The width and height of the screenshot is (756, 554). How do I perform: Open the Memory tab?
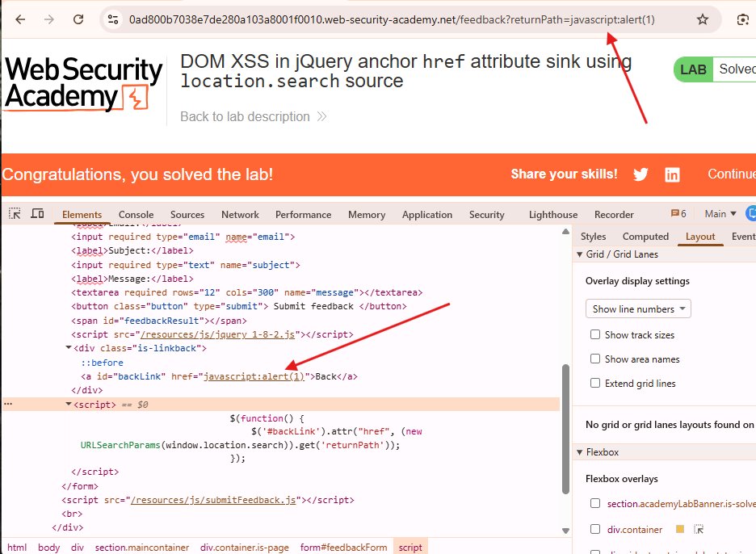[x=367, y=215]
